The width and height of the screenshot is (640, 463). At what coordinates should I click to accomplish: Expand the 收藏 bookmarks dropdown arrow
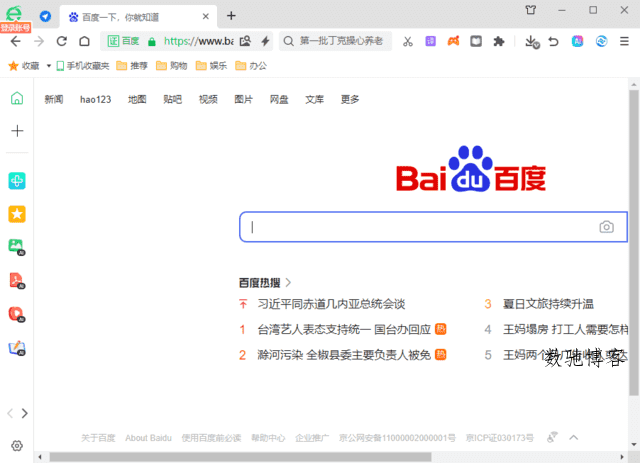[x=49, y=66]
